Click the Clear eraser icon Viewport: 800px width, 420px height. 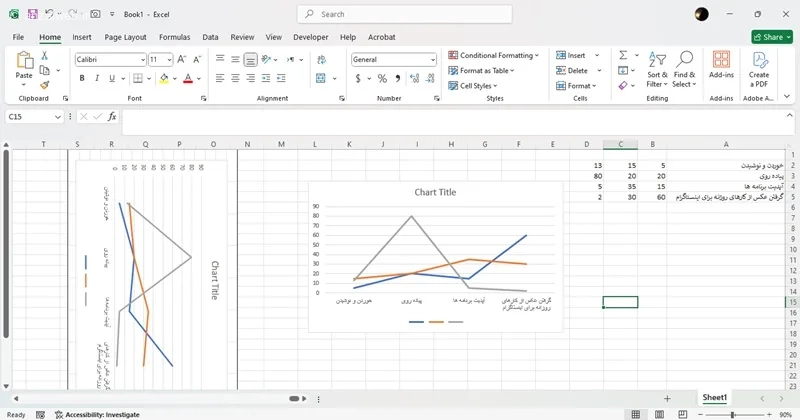[623, 85]
